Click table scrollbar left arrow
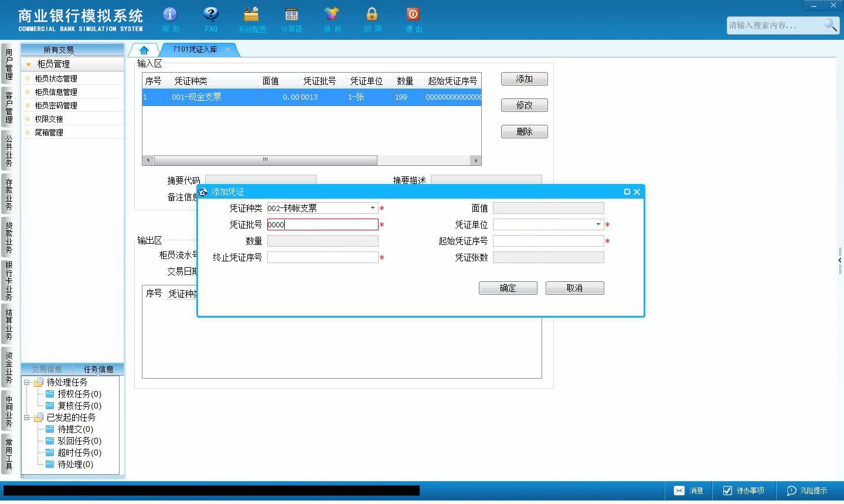This screenshot has height=504, width=844. tap(148, 160)
